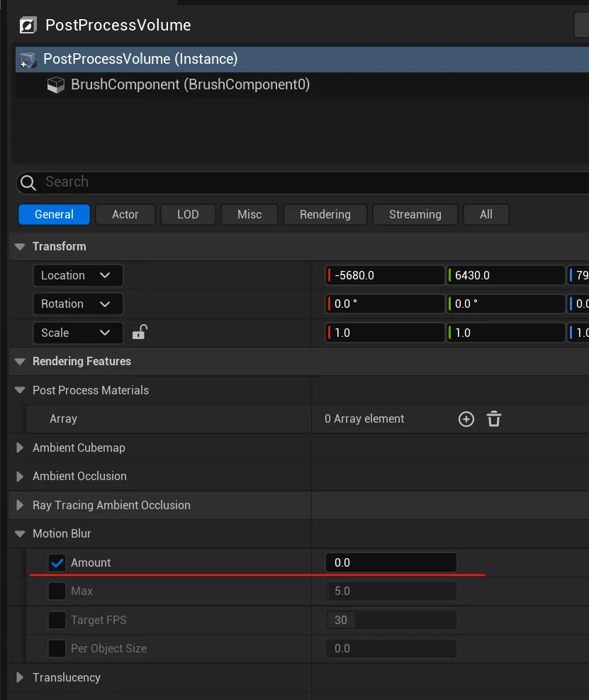Click the search magnifier icon
The image size is (589, 700).
click(28, 182)
